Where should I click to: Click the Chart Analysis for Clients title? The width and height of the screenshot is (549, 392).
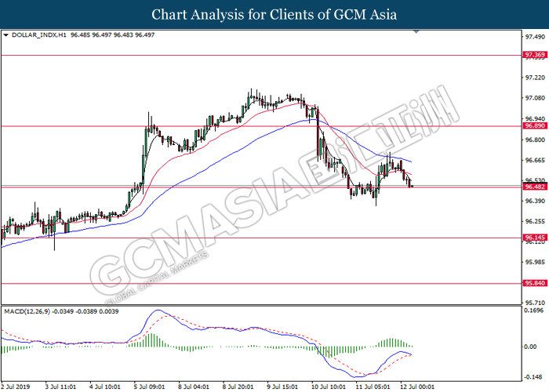point(274,14)
